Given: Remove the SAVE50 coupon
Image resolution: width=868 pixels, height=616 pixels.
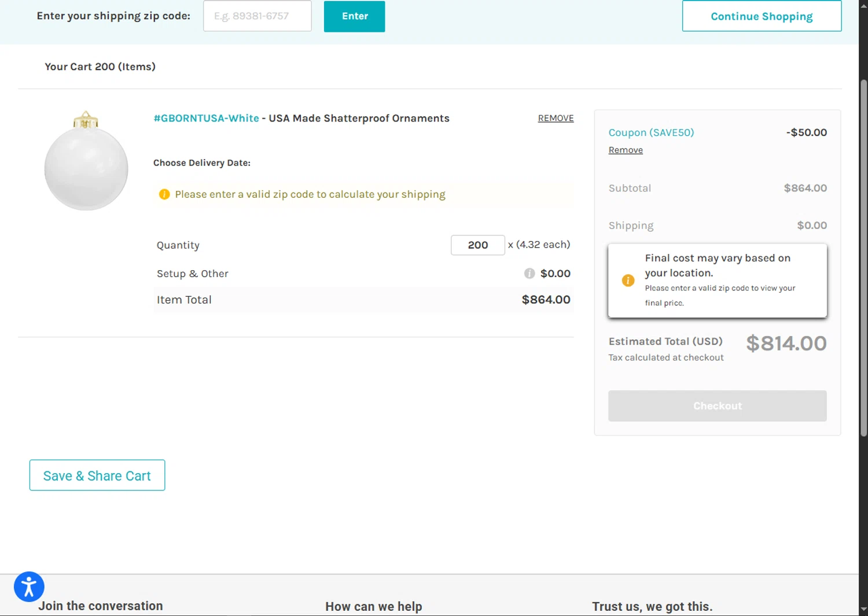Looking at the screenshot, I should pos(626,150).
